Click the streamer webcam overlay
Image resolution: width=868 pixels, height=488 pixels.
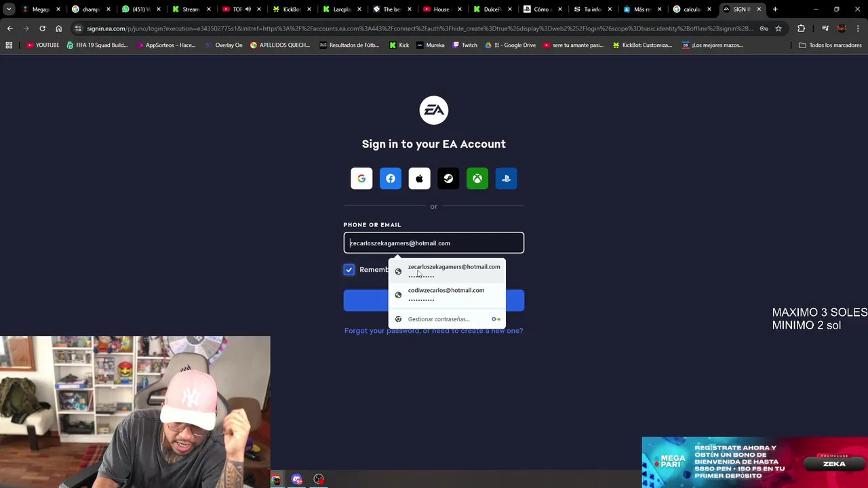pyautogui.click(x=135, y=412)
